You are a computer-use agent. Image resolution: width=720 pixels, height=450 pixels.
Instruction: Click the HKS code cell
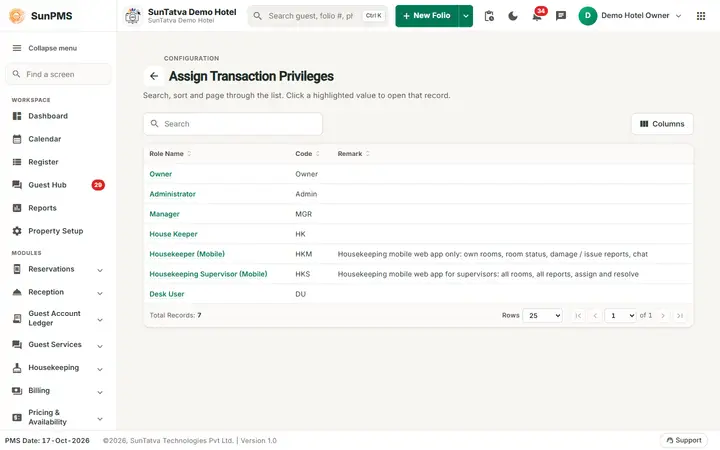(303, 274)
